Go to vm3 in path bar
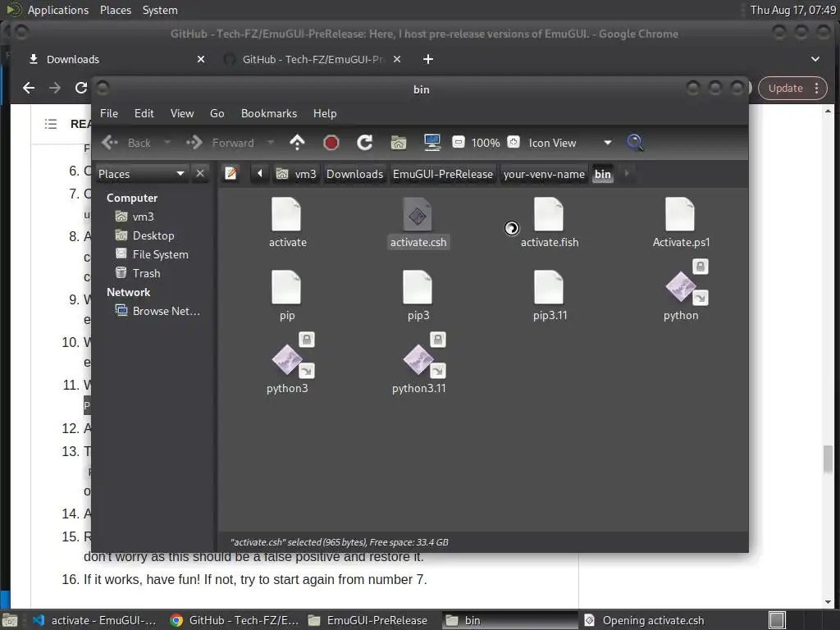Image resolution: width=840 pixels, height=630 pixels. pyautogui.click(x=297, y=174)
